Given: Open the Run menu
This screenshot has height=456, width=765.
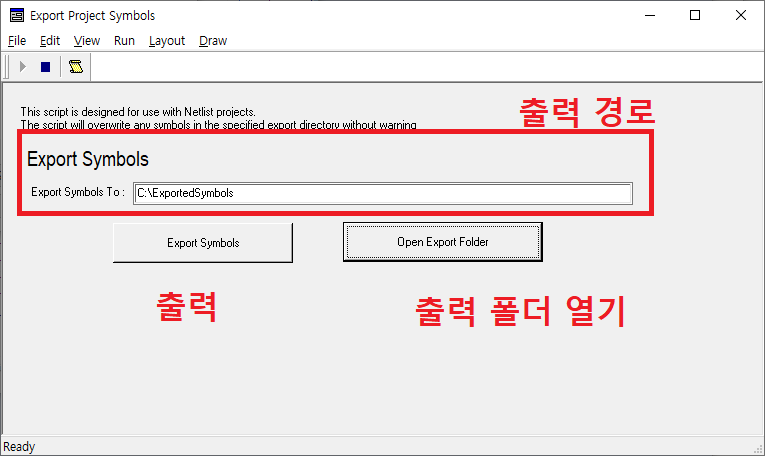Looking at the screenshot, I should 124,41.
